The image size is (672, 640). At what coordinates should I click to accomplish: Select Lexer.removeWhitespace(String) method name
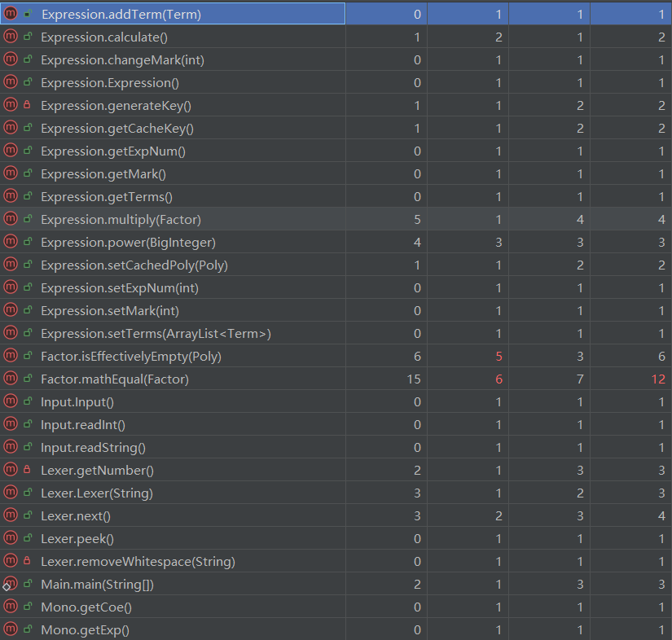click(138, 562)
